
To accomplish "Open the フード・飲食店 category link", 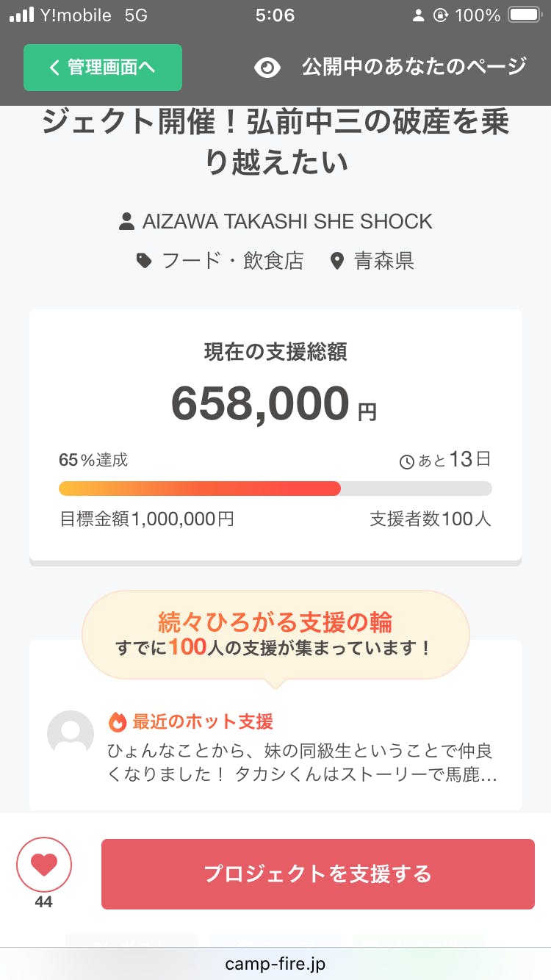I will [x=232, y=261].
